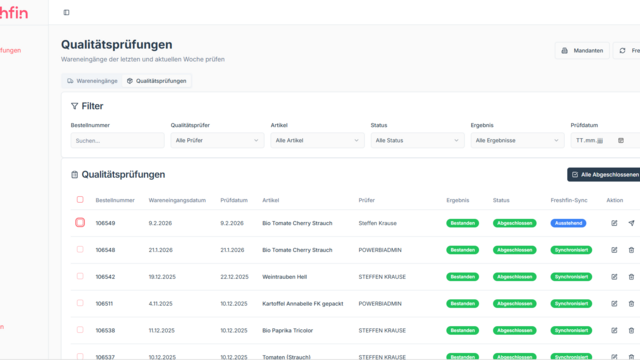The image size is (640, 360).
Task: Click date 4.11.2025 in row 106511
Action: (x=160, y=304)
